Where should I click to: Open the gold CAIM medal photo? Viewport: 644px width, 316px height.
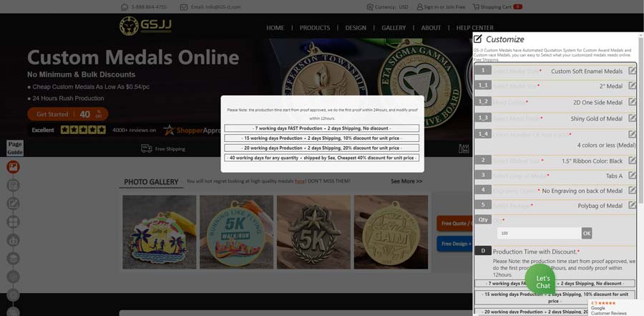pos(391,232)
